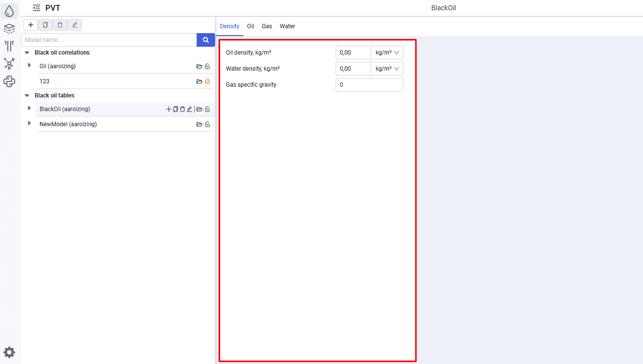643x364 pixels.
Task: Switch to the Density tab
Action: coord(230,26)
